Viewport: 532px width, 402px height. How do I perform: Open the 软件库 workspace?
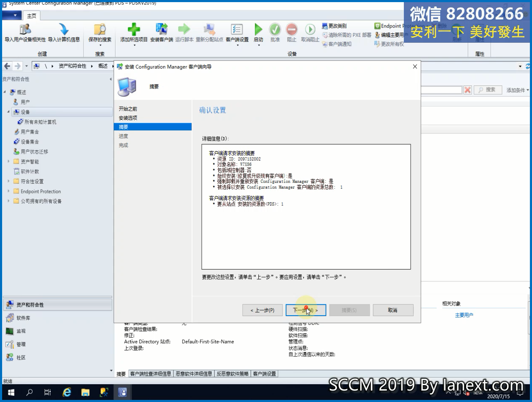coord(58,318)
